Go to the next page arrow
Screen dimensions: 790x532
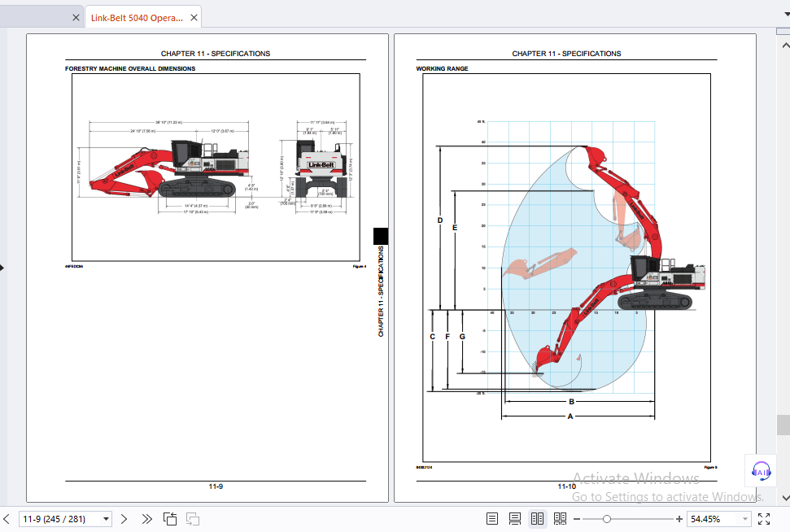(x=124, y=518)
